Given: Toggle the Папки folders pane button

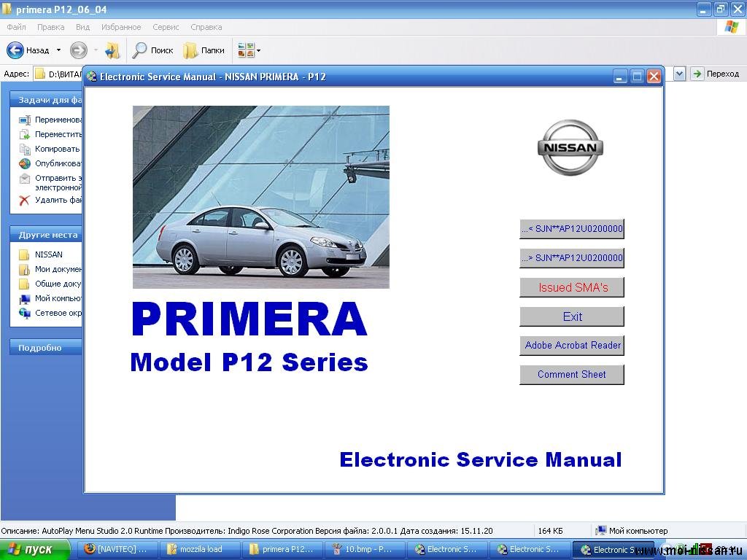Looking at the screenshot, I should (204, 50).
